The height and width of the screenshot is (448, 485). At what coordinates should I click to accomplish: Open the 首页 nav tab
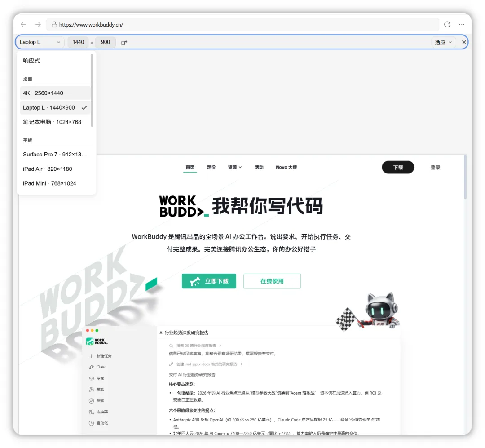[x=190, y=168]
